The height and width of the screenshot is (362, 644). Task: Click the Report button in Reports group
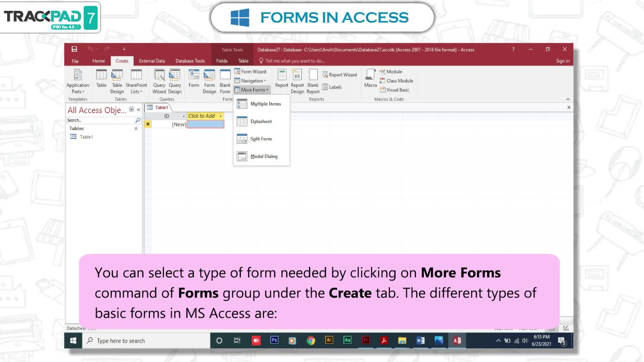click(x=281, y=78)
